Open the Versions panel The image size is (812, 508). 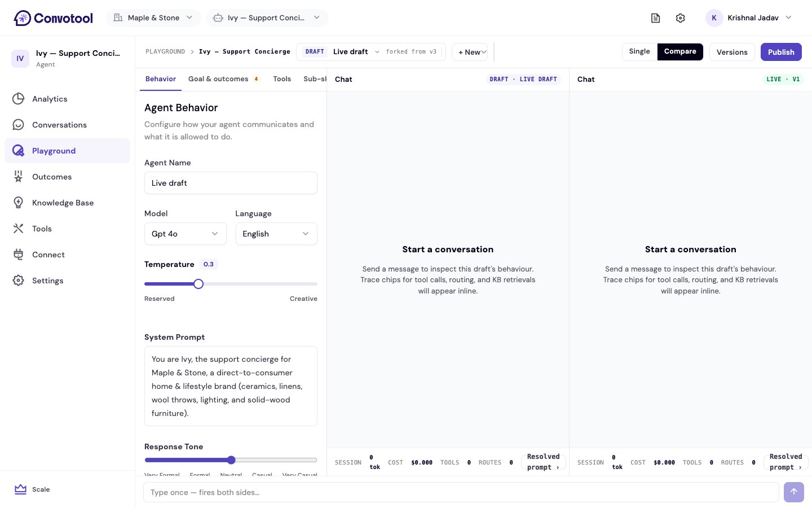click(x=732, y=52)
